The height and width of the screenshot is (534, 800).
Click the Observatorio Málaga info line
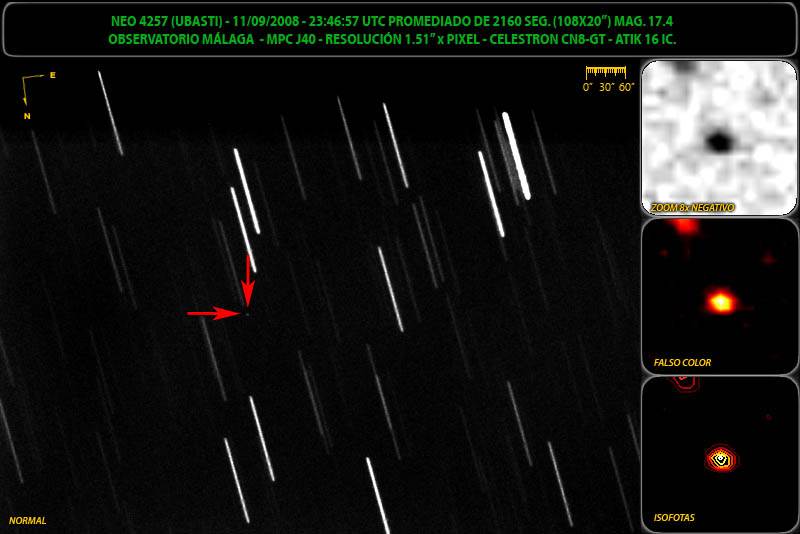392,39
